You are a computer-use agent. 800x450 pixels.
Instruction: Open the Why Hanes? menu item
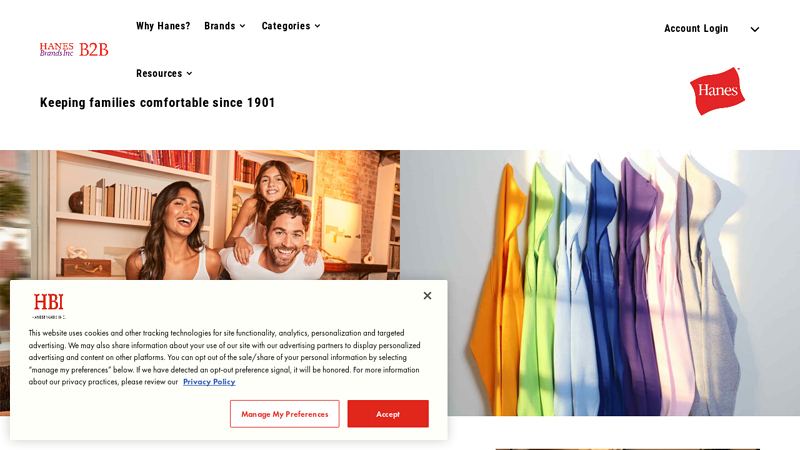click(163, 26)
